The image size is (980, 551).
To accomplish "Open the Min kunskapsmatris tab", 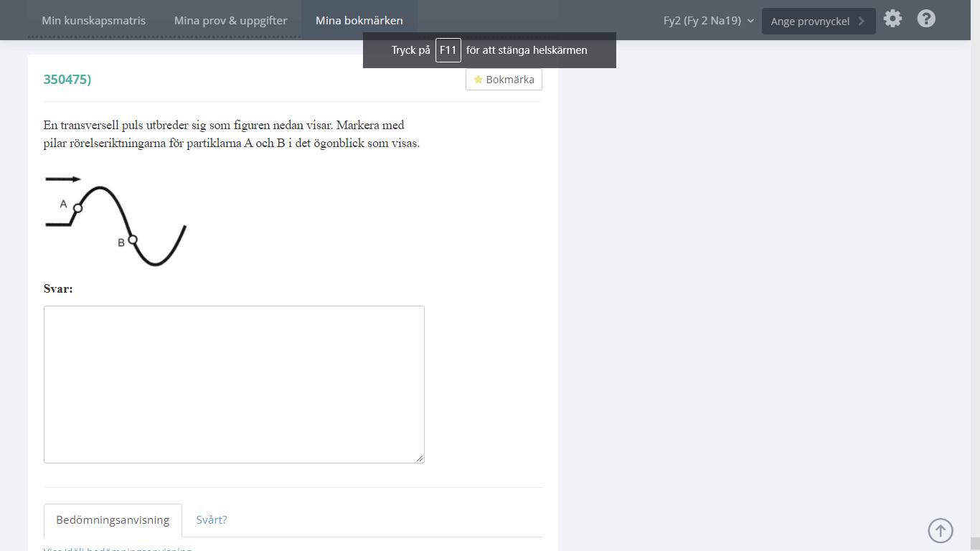I will click(93, 21).
